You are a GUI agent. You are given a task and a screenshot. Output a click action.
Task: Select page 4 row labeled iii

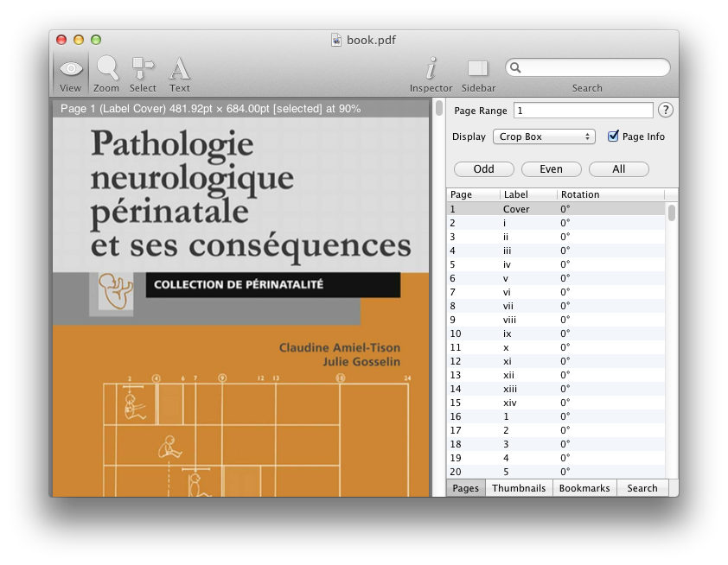pyautogui.click(x=556, y=251)
